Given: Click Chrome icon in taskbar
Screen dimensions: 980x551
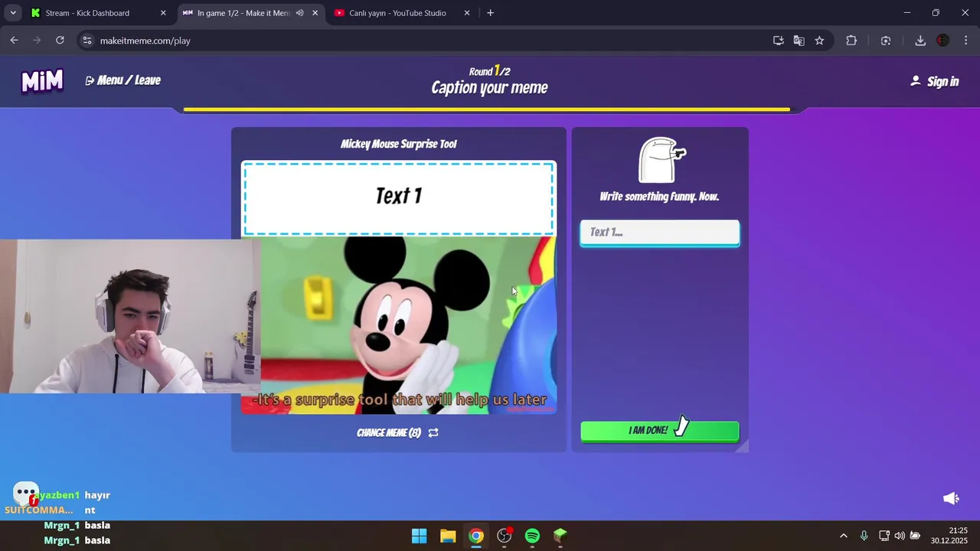Looking at the screenshot, I should pos(476,536).
